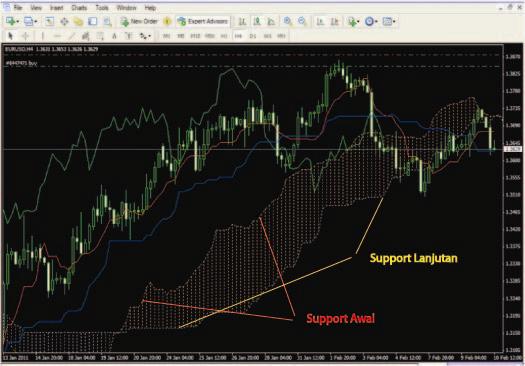Select the M1 timeframe button
This screenshot has width=525, height=366.
click(166, 36)
